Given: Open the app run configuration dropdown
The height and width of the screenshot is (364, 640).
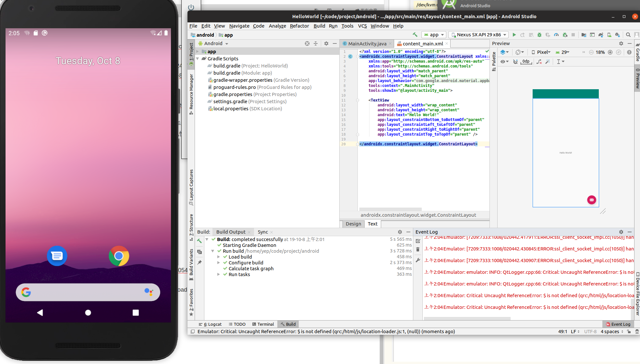Looking at the screenshot, I should tap(434, 35).
